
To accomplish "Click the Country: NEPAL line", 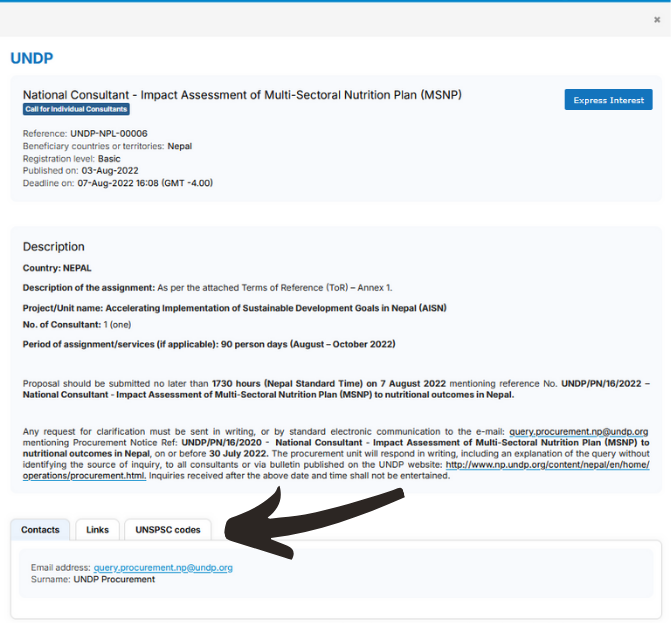I will [57, 268].
